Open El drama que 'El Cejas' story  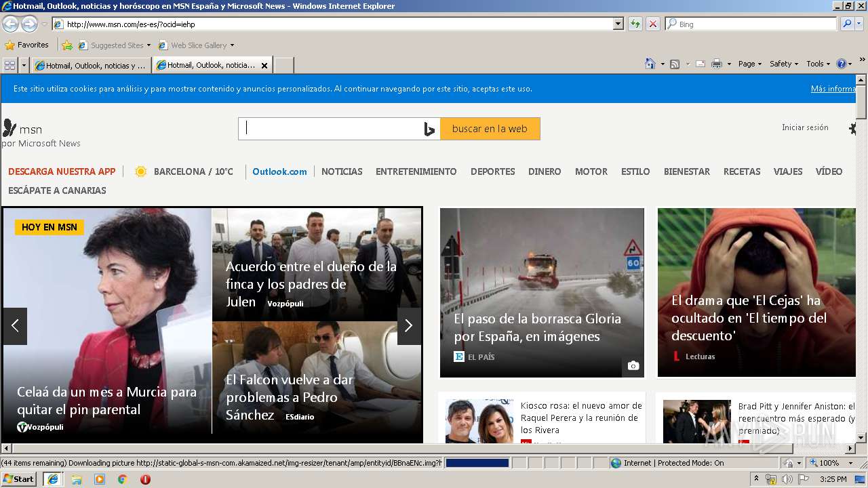pos(749,318)
